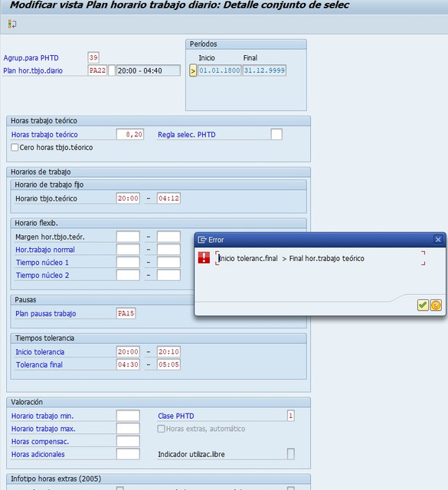This screenshot has height=490, width=448.
Task: Click the Horario trabajo max. field
Action: (128, 429)
